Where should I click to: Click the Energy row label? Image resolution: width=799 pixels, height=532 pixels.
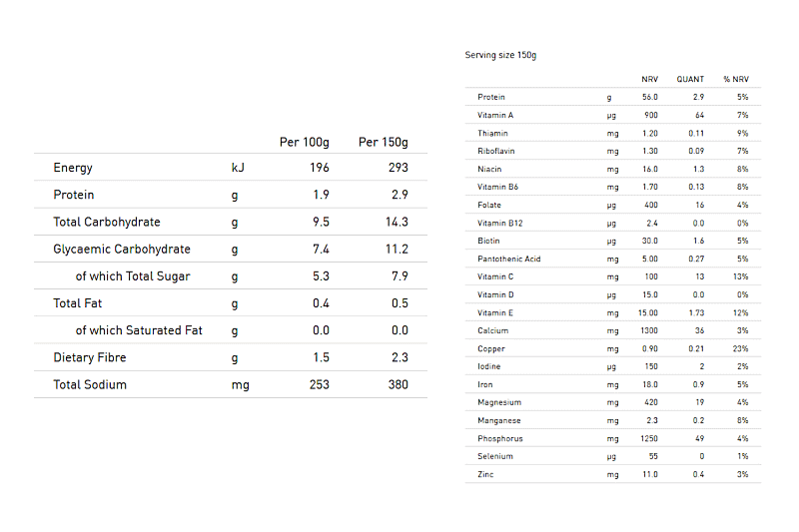click(x=73, y=168)
